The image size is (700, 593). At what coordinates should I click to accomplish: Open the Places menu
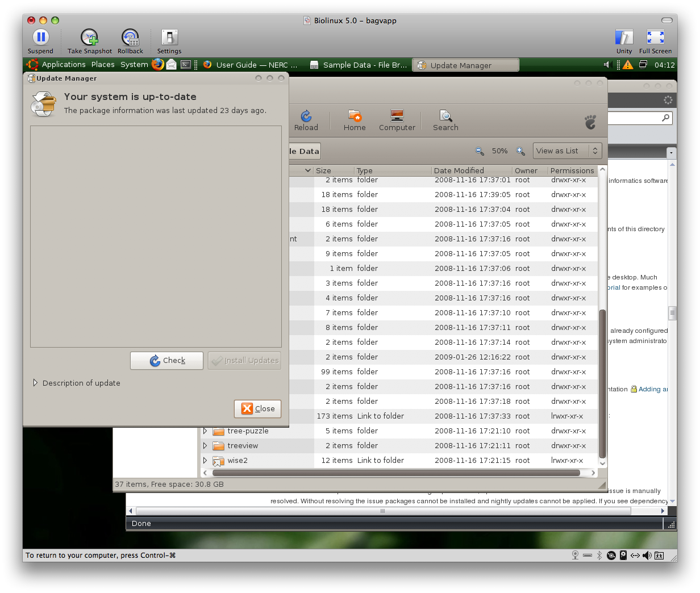103,65
